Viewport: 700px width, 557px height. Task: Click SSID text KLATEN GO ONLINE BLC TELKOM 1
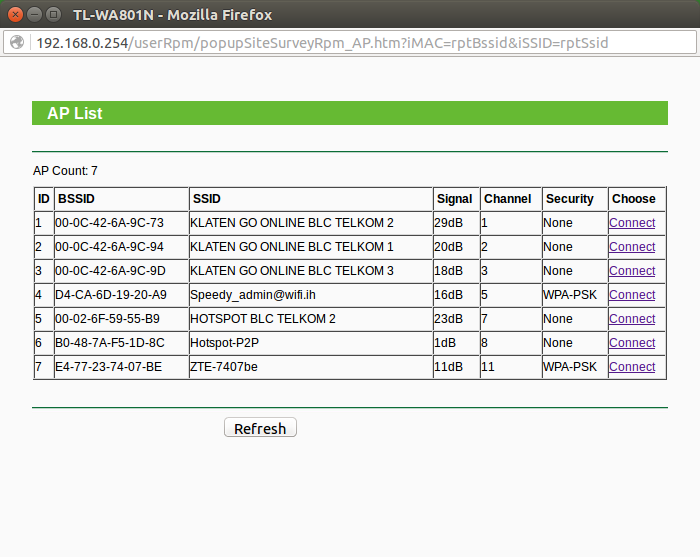(292, 247)
